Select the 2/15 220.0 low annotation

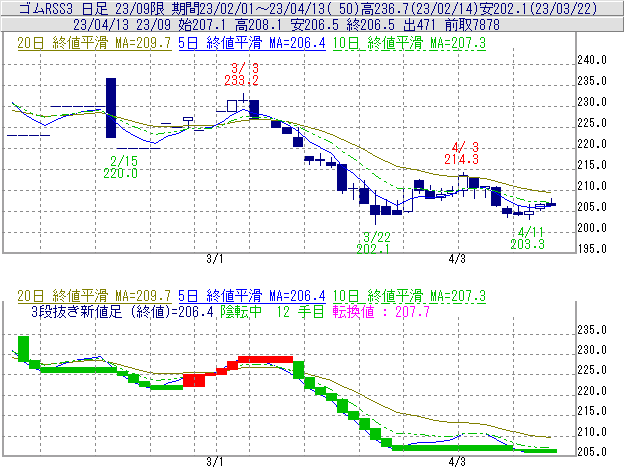121,167
